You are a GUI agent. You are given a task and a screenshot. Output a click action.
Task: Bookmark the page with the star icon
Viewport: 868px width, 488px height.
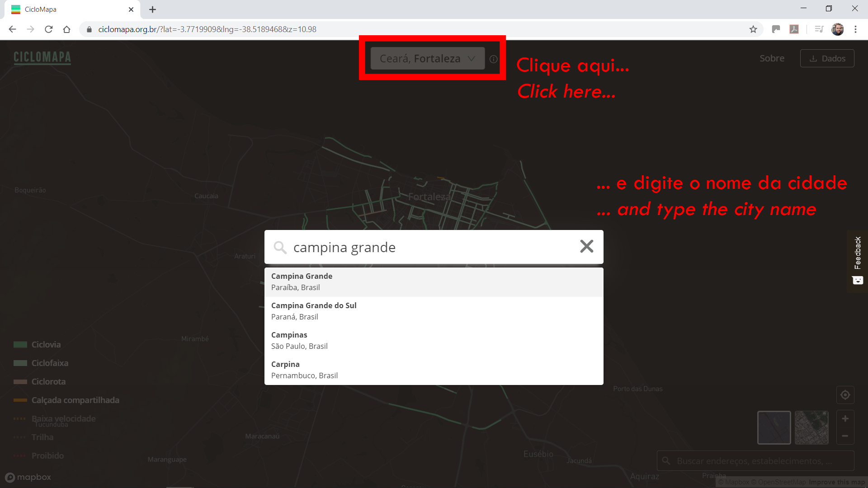click(753, 29)
